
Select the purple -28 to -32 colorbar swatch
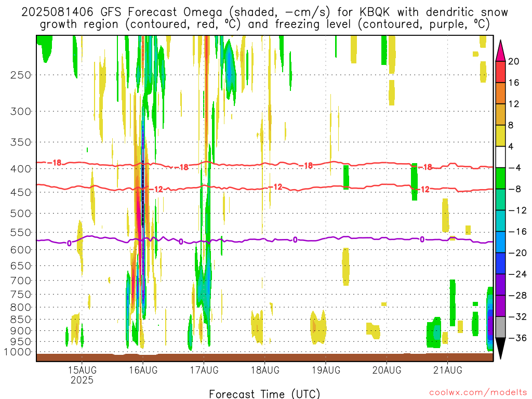point(500,306)
